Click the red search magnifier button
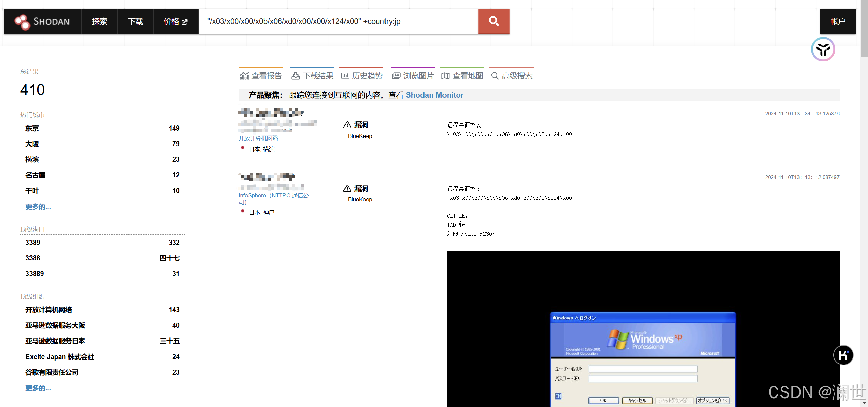Image resolution: width=868 pixels, height=407 pixels. click(494, 21)
